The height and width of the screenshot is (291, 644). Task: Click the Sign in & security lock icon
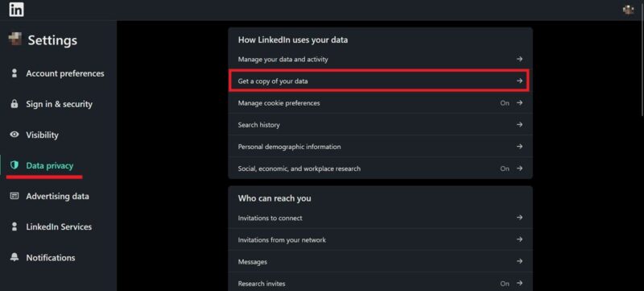[14, 104]
